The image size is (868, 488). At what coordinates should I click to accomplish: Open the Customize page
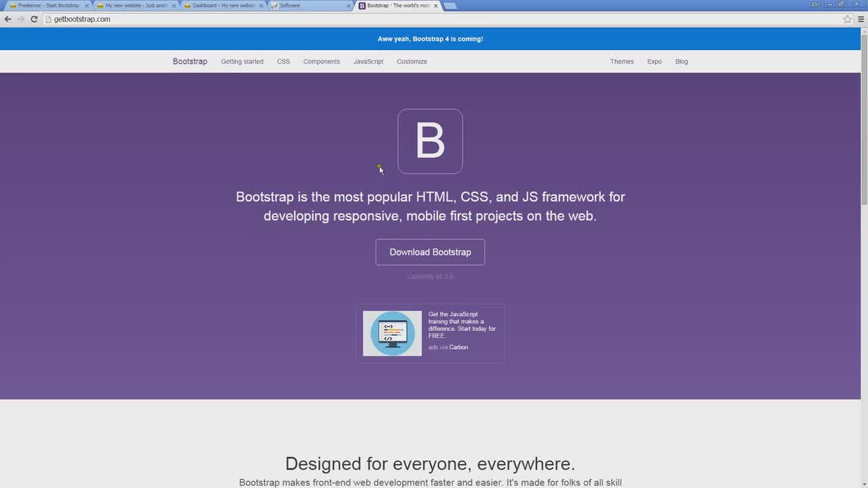click(x=412, y=62)
